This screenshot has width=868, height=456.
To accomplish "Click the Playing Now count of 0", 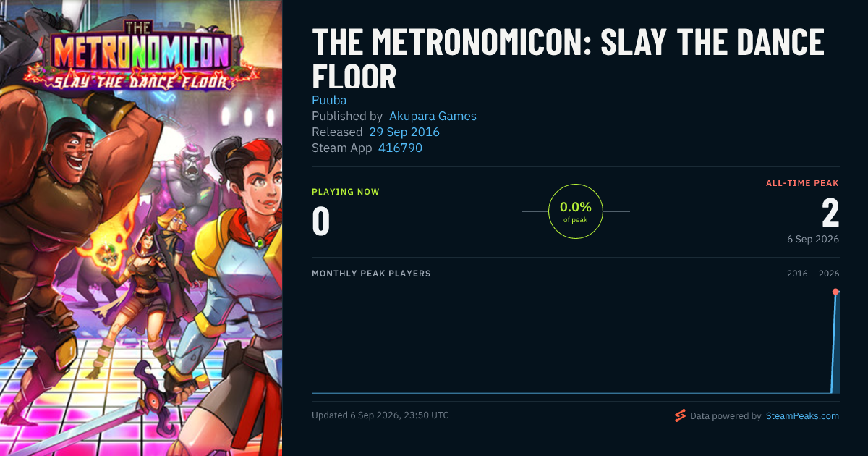I will pyautogui.click(x=320, y=221).
